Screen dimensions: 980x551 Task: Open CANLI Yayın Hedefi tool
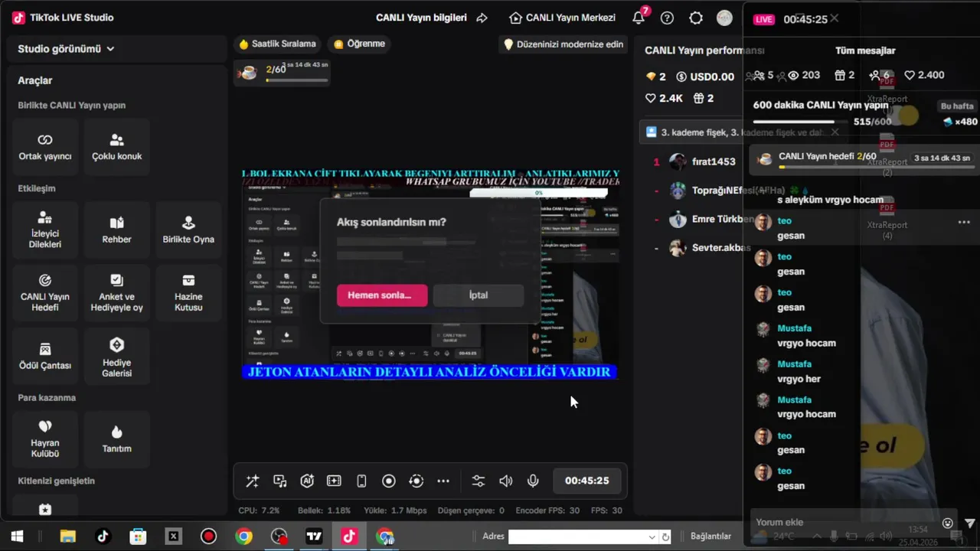pos(45,293)
